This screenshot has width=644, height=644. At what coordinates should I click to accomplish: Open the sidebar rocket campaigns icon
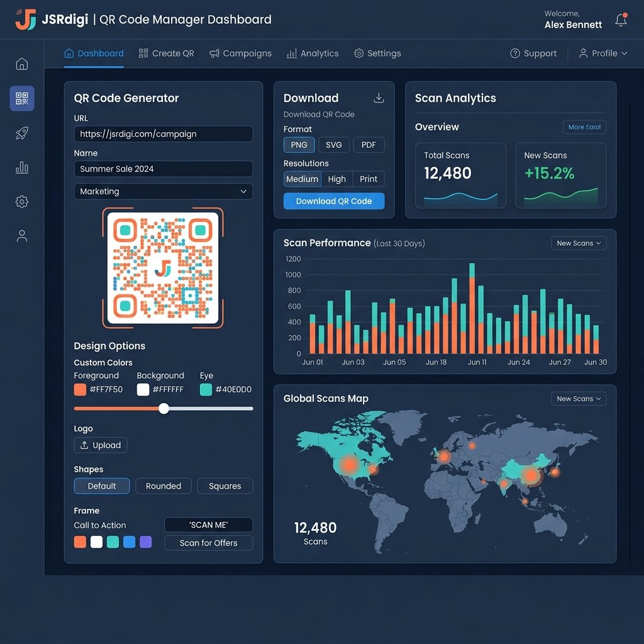22,133
